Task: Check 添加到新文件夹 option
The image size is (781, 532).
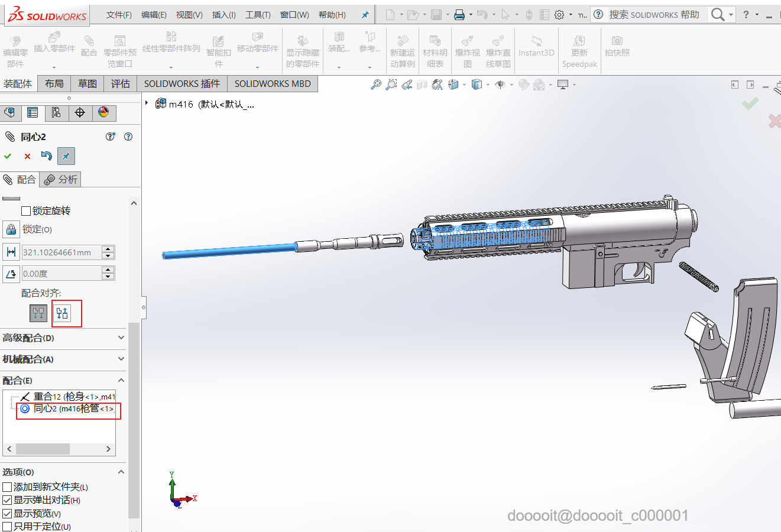Action: (7, 487)
